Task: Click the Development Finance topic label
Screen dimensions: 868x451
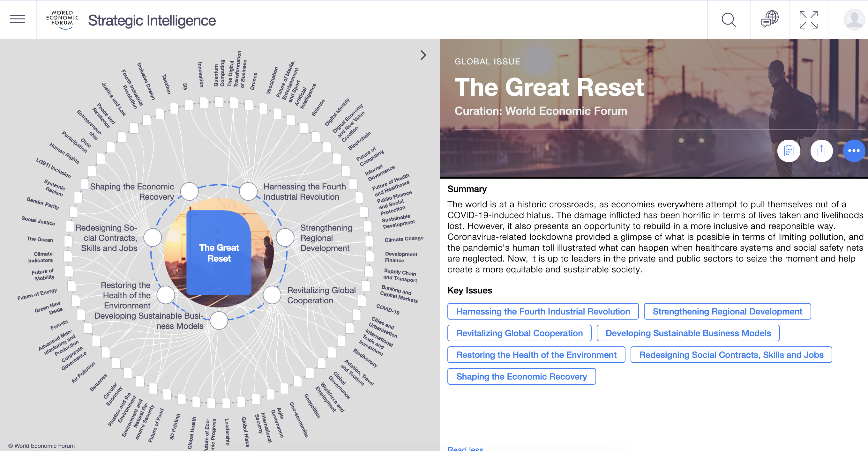Action: point(400,257)
